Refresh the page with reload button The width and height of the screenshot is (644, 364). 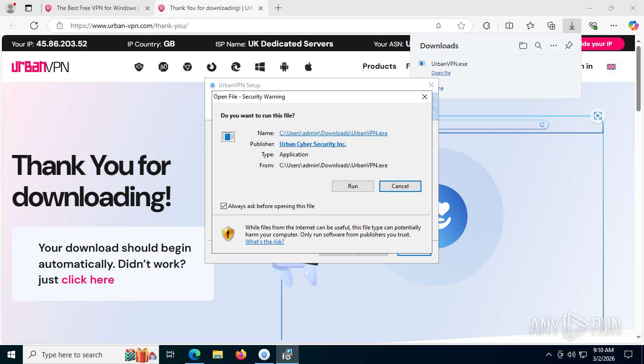tap(34, 26)
